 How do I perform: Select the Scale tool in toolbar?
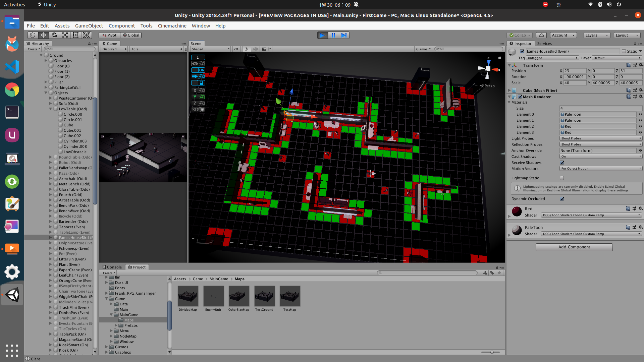[65, 35]
